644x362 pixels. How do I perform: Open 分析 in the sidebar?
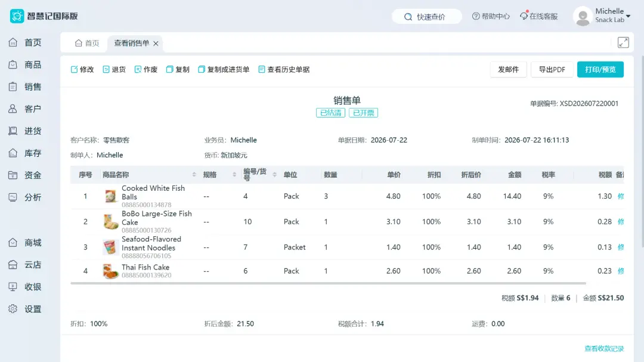pyautogui.click(x=24, y=197)
